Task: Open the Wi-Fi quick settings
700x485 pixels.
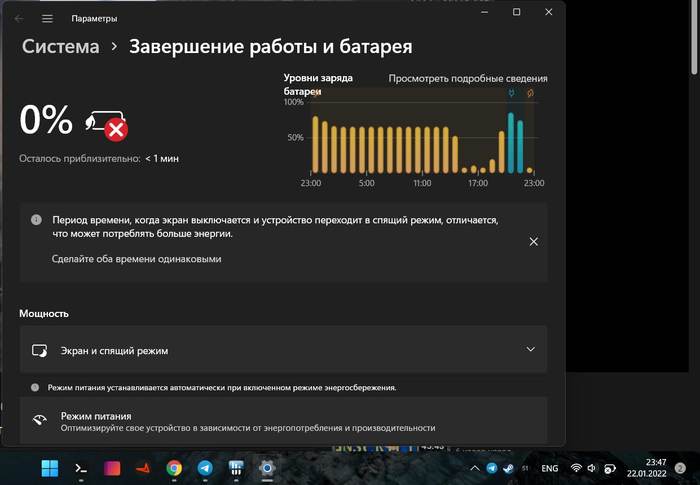Action: (577, 468)
